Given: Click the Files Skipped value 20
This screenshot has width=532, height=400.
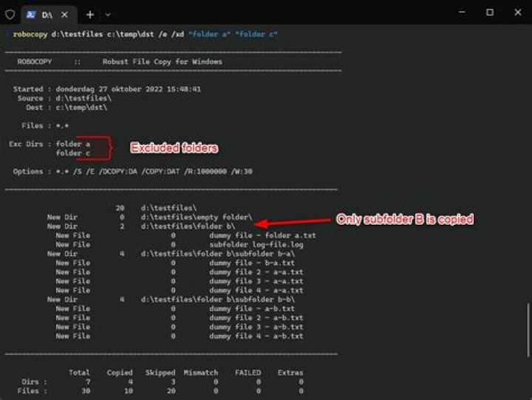Looking at the screenshot, I should (171, 391).
